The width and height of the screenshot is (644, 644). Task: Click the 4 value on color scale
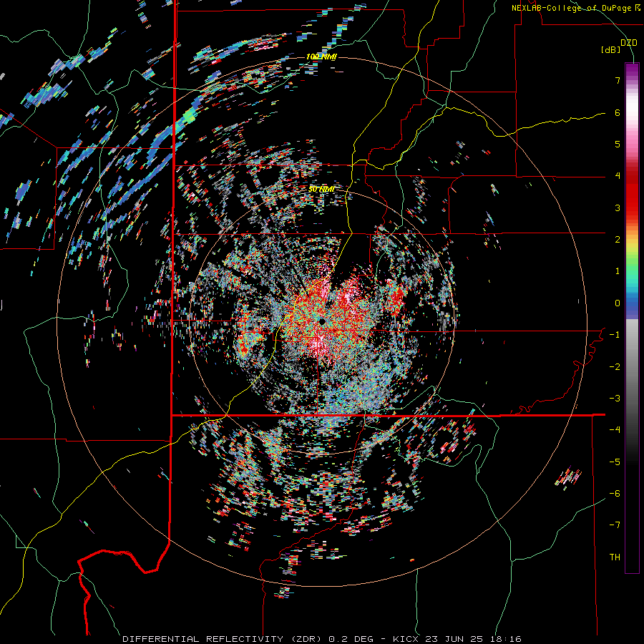[618, 176]
